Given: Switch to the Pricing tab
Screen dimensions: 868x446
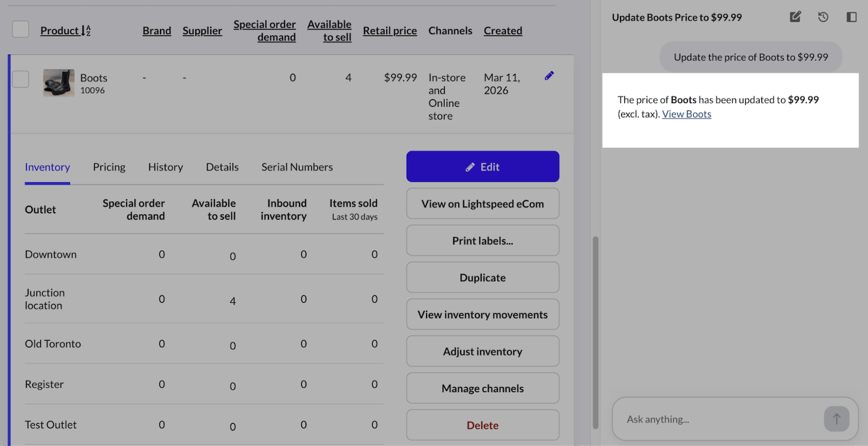Looking at the screenshot, I should [109, 167].
